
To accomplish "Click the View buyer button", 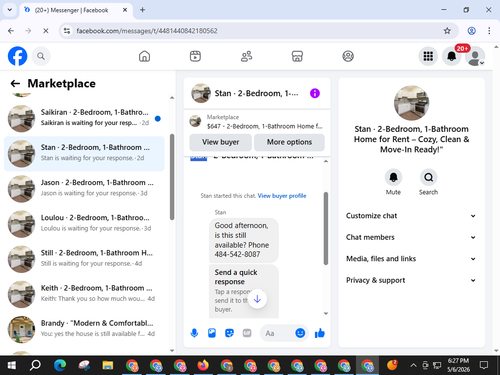I will 221,142.
